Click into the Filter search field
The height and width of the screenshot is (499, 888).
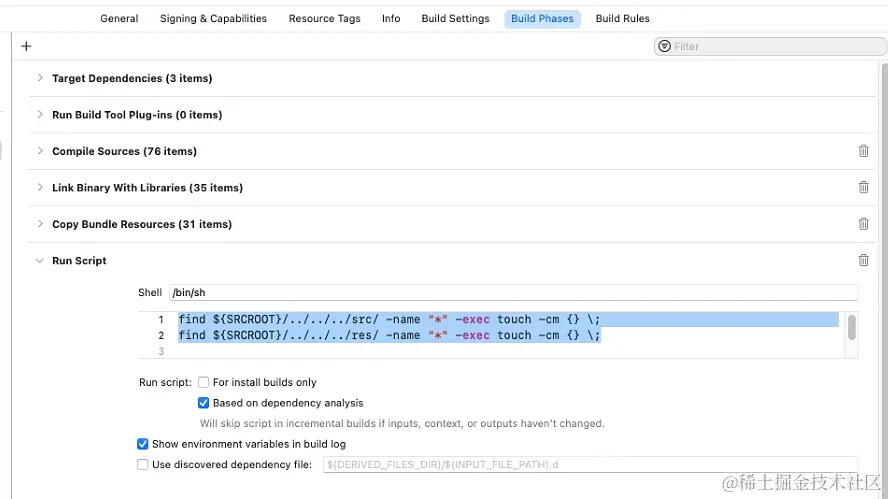pos(770,46)
